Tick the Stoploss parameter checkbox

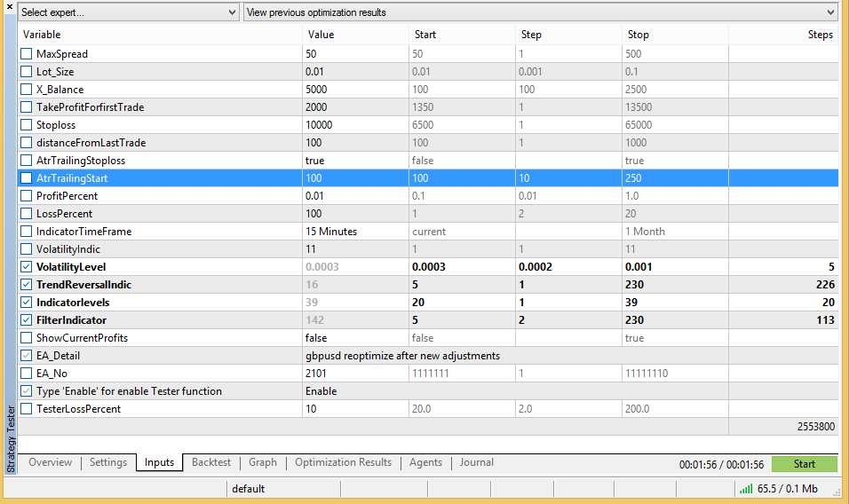coord(27,125)
